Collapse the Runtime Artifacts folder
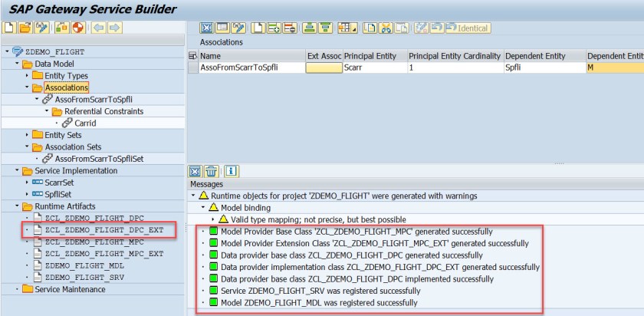The image size is (644, 316). tap(17, 206)
